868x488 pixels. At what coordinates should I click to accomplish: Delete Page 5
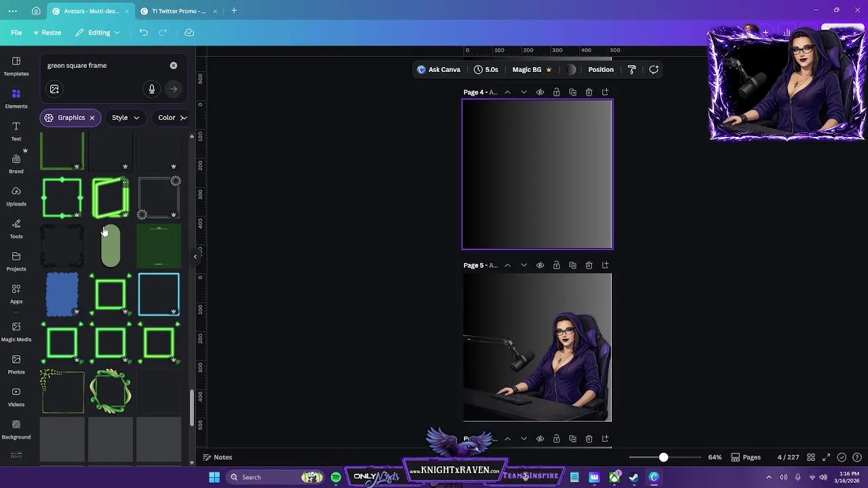[x=589, y=265]
